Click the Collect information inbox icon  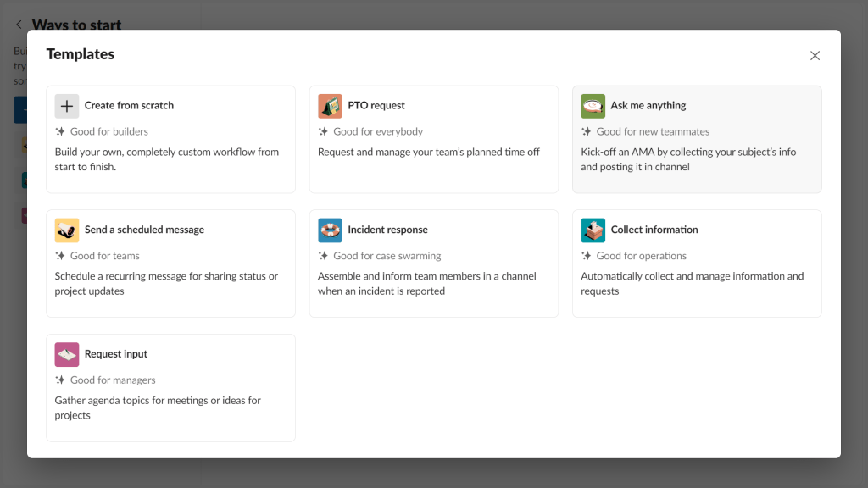(593, 230)
